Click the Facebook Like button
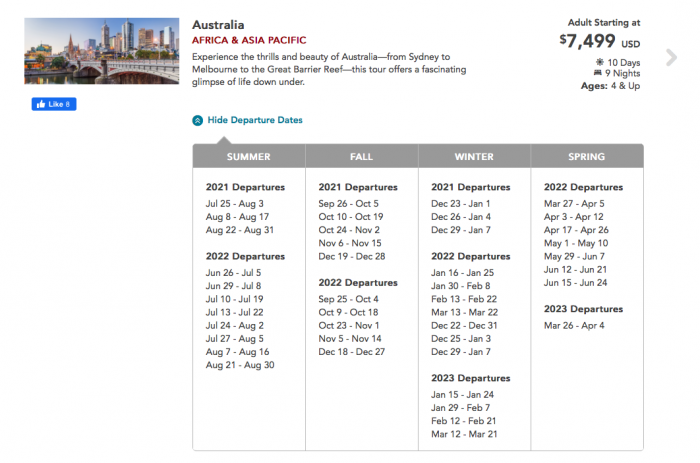Viewport: 700px width, 463px height. (53, 104)
